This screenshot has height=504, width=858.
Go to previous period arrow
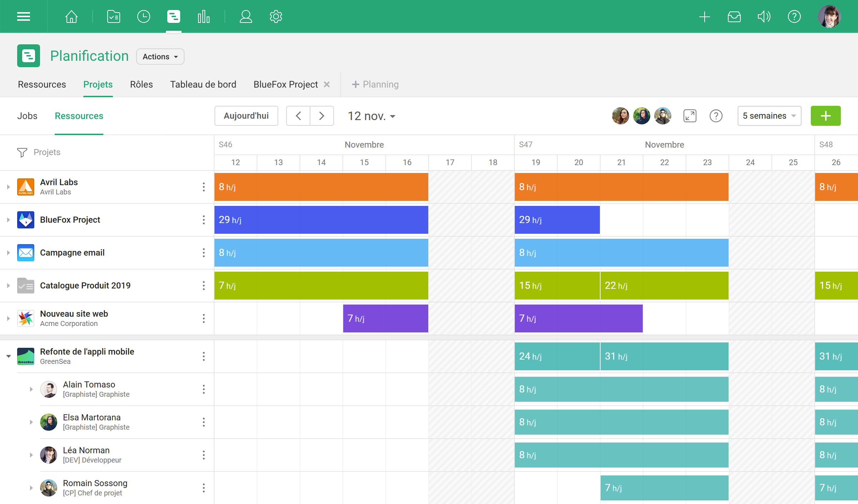coord(298,116)
